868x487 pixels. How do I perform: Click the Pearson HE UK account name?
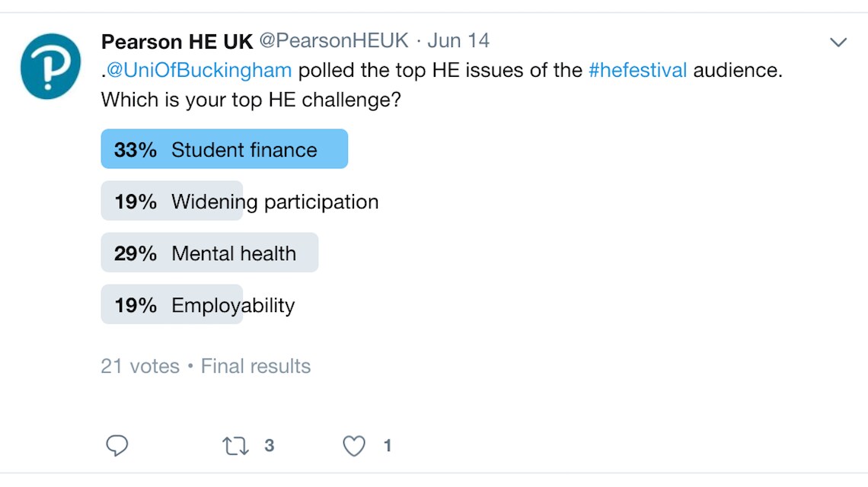(x=177, y=41)
